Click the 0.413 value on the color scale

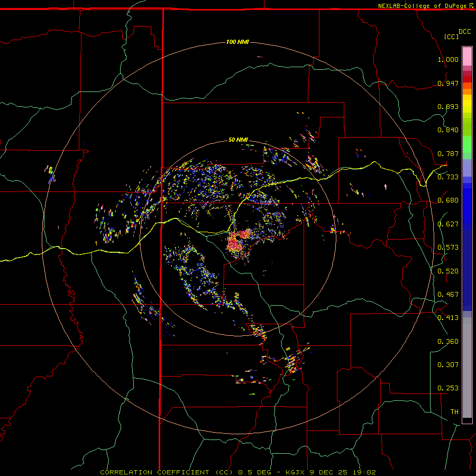[x=448, y=318]
